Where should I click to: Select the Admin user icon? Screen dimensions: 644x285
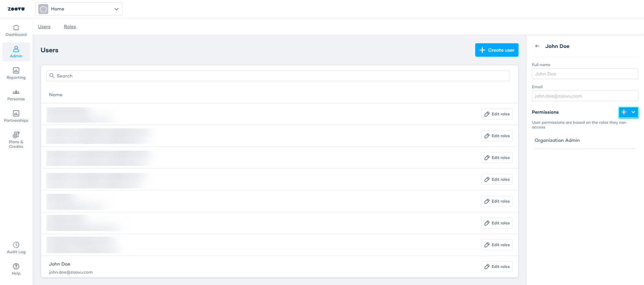(x=16, y=49)
